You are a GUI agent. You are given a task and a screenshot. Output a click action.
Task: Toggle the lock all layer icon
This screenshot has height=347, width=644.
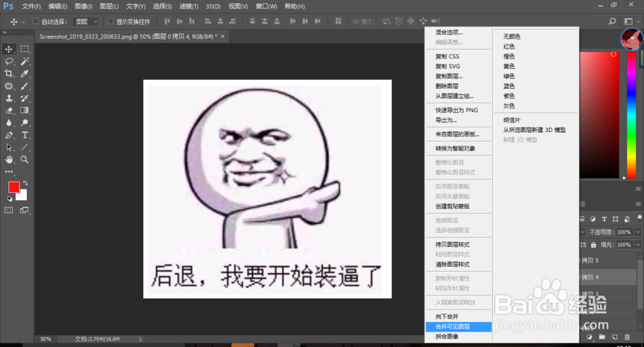[594, 245]
